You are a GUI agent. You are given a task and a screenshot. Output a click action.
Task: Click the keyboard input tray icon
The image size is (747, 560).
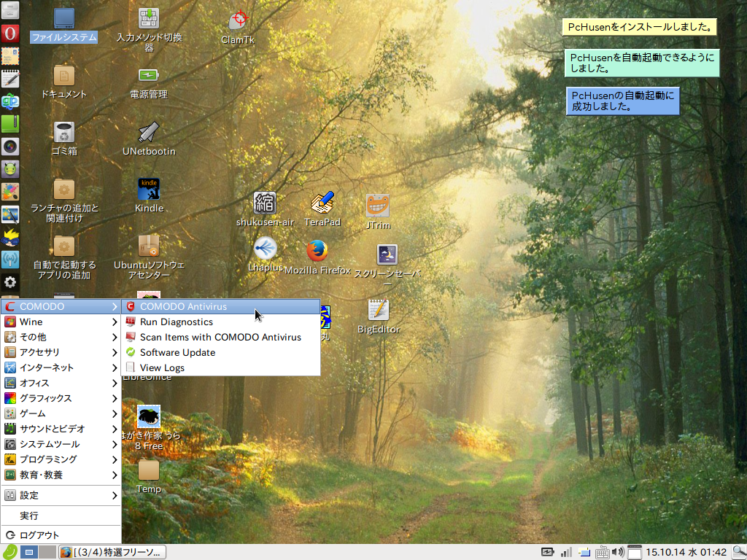[x=602, y=553]
